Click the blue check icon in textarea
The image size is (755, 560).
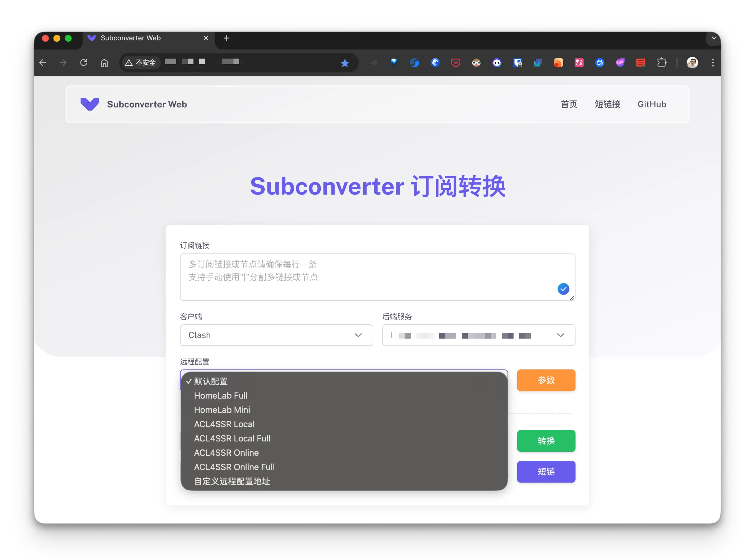click(x=563, y=289)
